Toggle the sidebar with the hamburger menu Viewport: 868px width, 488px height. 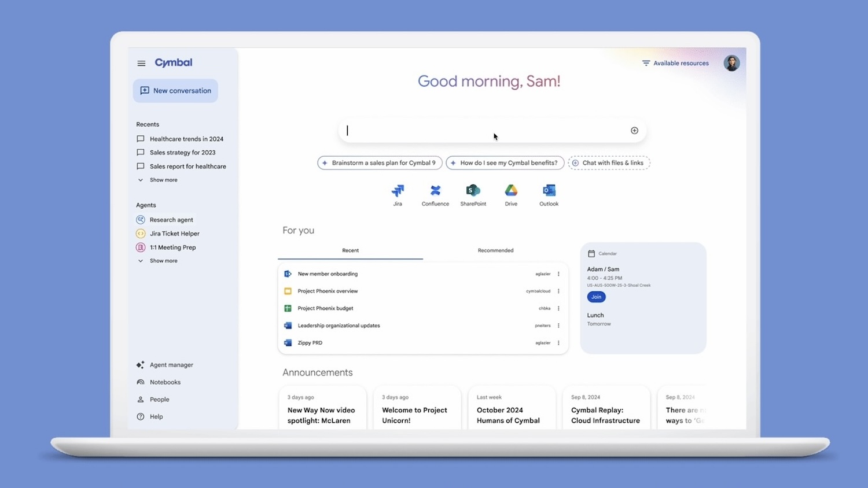click(141, 63)
